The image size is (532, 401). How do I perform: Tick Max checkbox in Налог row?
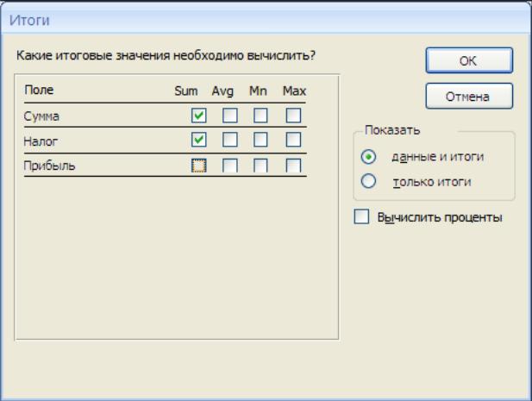point(293,140)
